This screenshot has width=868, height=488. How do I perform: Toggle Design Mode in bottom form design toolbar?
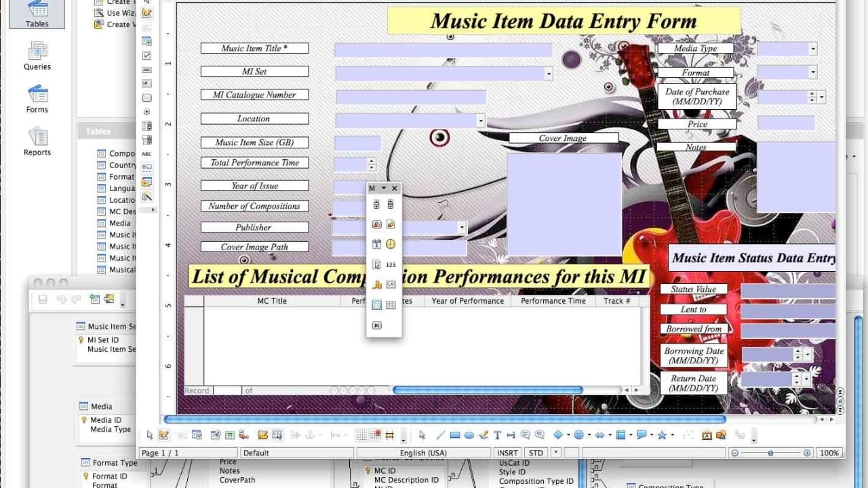[163, 435]
